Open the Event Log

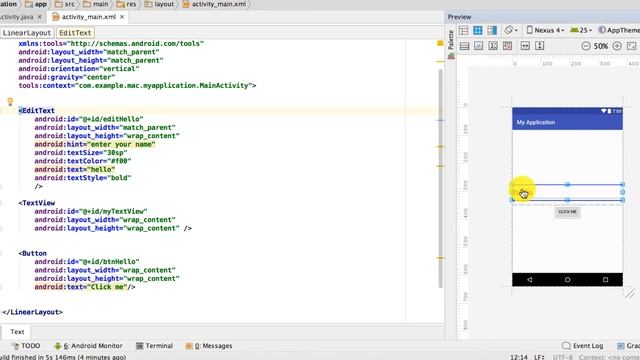(582, 346)
